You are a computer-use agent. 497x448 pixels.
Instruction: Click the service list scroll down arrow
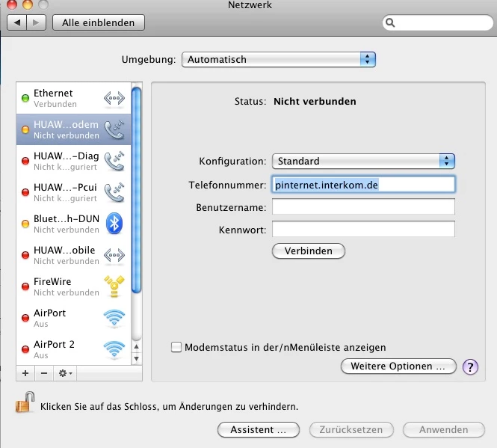pos(136,359)
